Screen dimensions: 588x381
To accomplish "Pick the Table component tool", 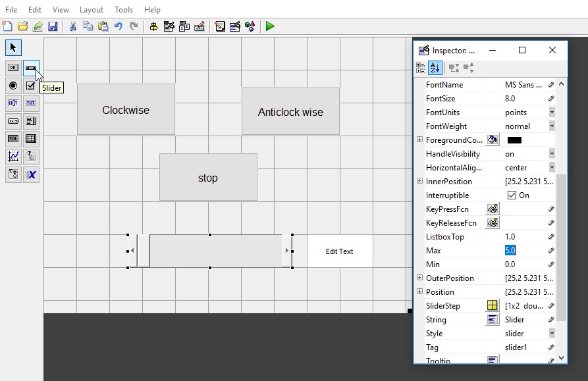I will 31,139.
